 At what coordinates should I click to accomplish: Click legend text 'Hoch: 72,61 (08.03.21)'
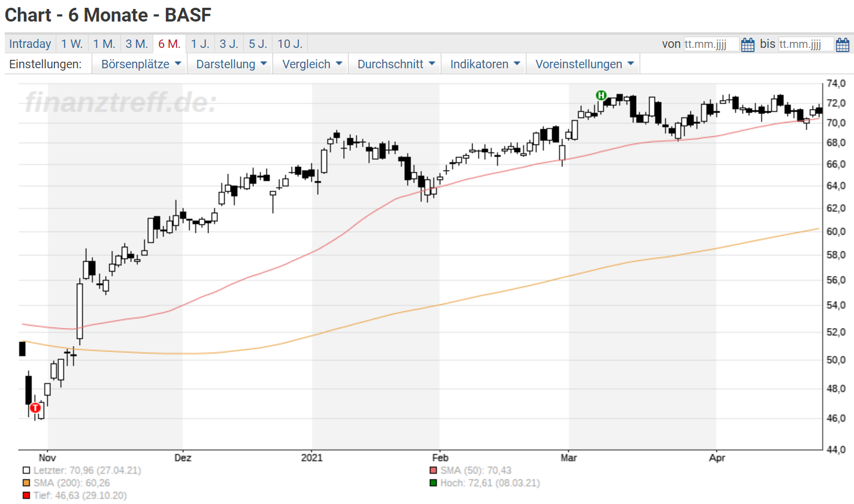click(x=490, y=483)
